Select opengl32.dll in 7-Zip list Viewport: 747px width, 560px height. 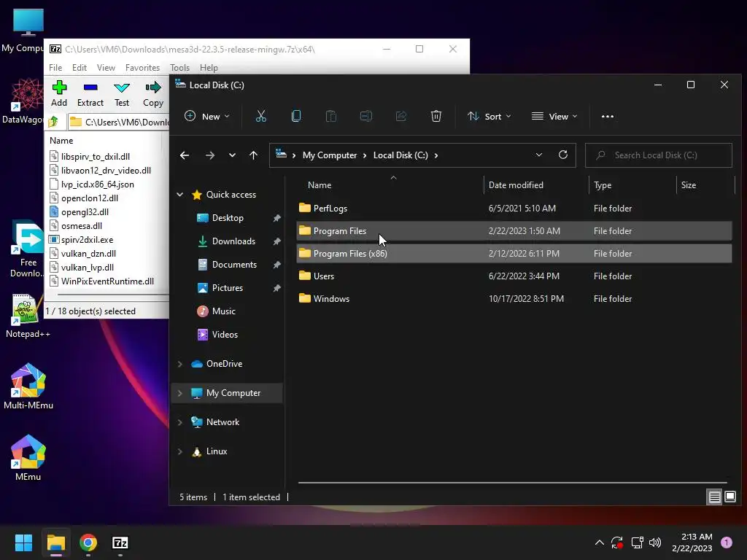85,212
